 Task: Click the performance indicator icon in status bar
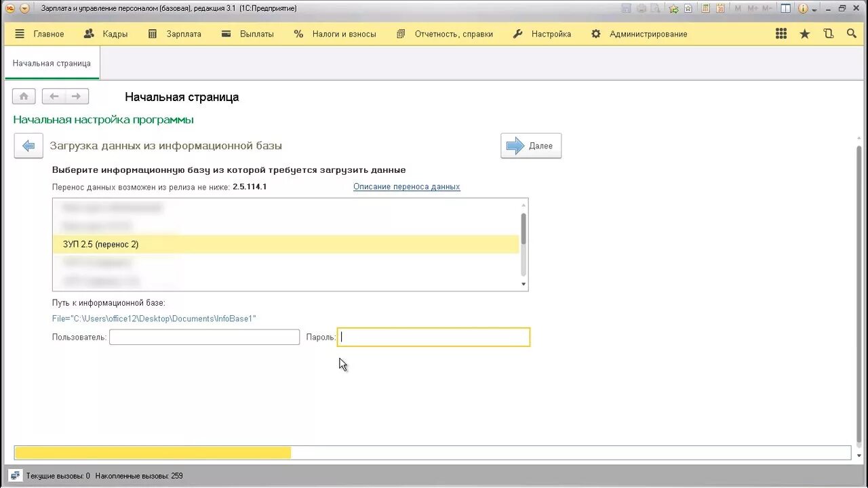click(15, 476)
